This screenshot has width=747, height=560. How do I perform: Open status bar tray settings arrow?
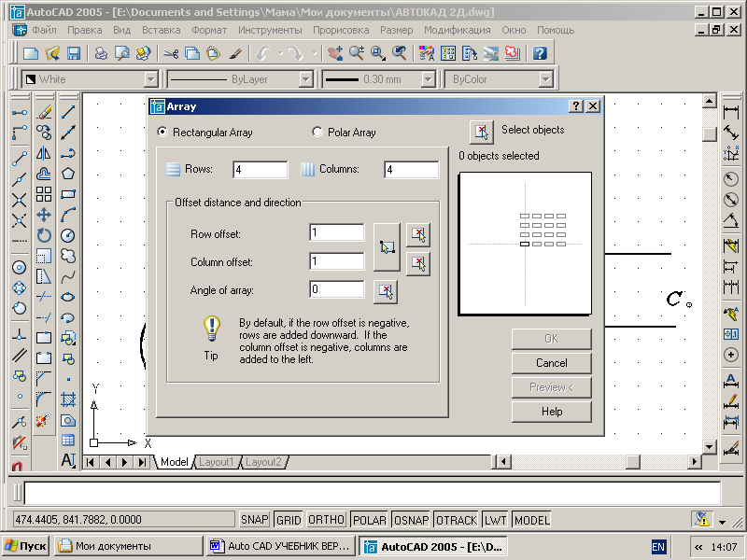[722, 522]
